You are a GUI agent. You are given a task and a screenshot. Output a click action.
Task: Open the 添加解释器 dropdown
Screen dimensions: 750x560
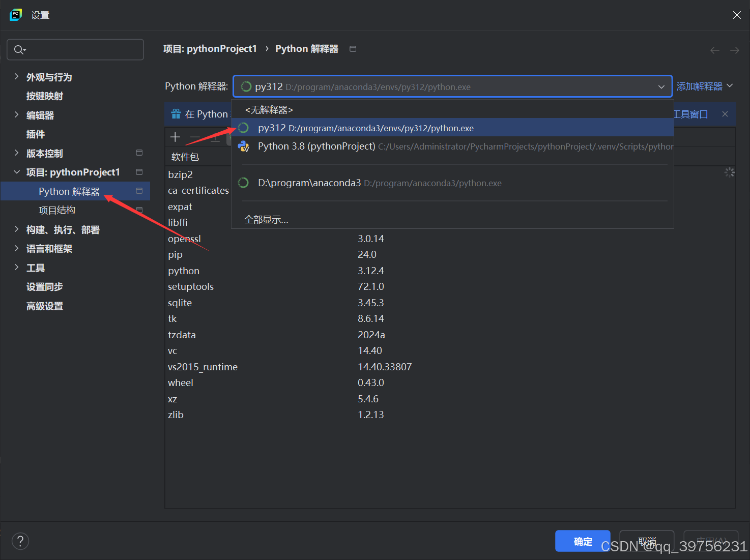pyautogui.click(x=704, y=86)
